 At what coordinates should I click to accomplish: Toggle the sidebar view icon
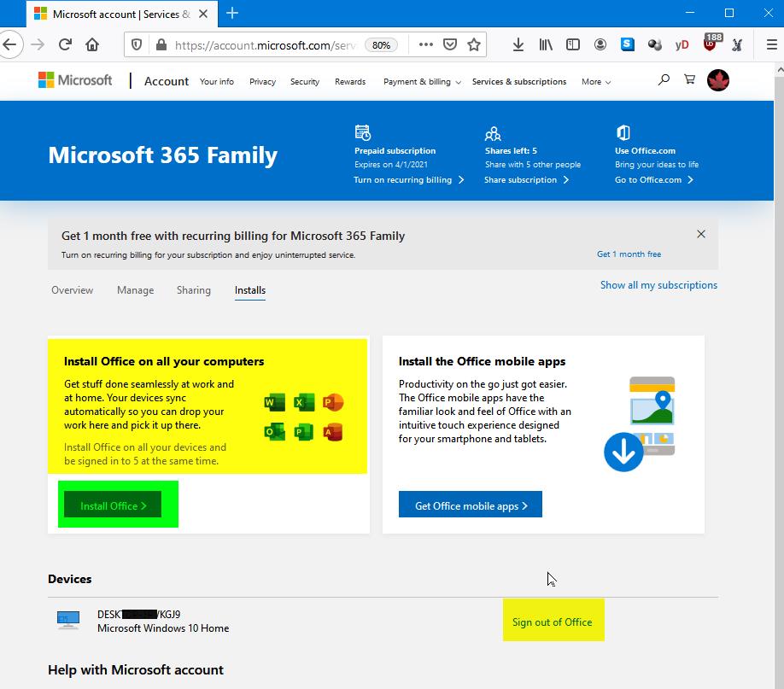tap(572, 45)
